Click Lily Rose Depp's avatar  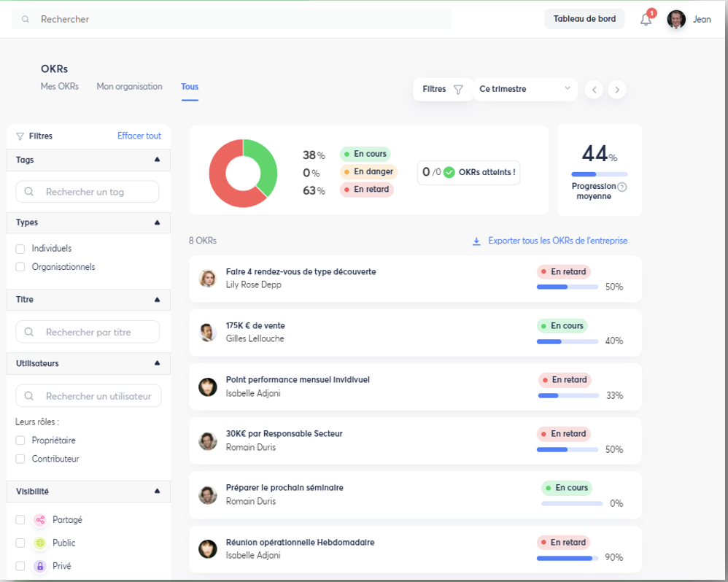tap(208, 278)
